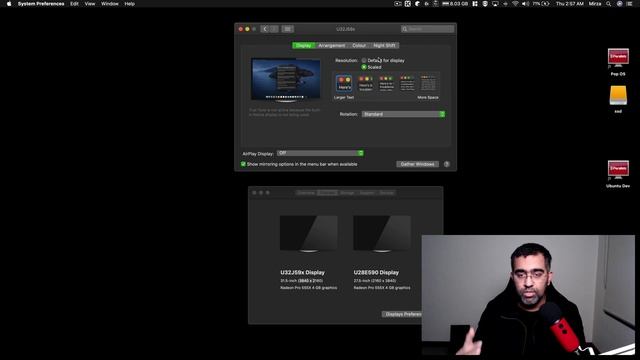Select Overview tab in About This Mac
This screenshot has width=640, height=360.
pos(306,193)
